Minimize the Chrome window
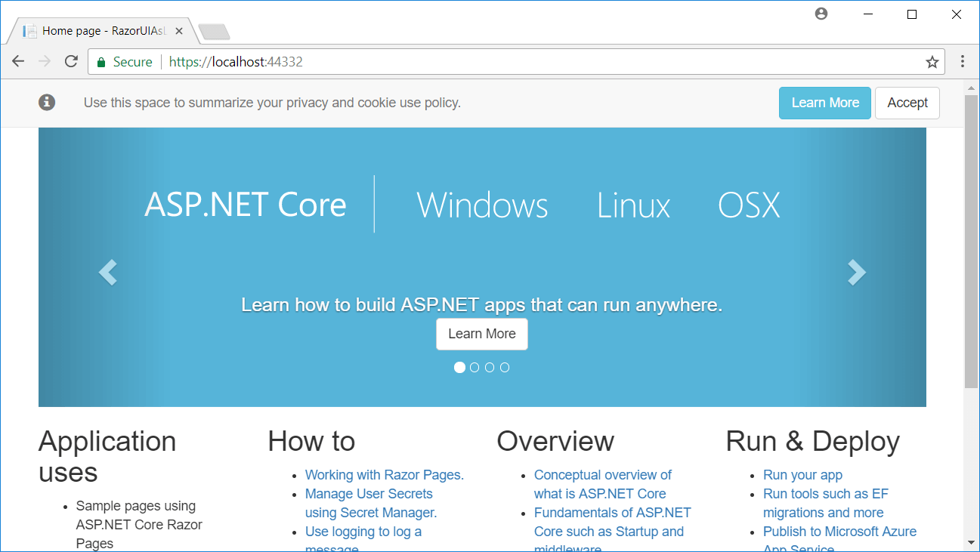The image size is (980, 552). click(x=867, y=14)
